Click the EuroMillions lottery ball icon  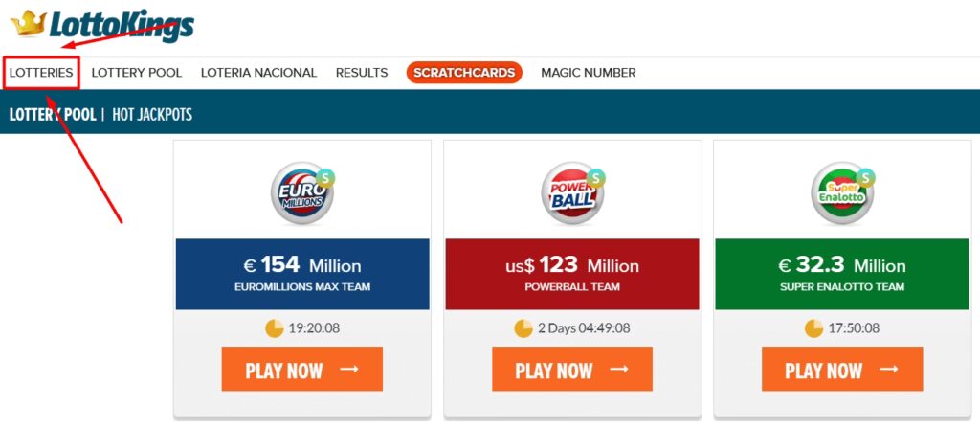[x=300, y=194]
